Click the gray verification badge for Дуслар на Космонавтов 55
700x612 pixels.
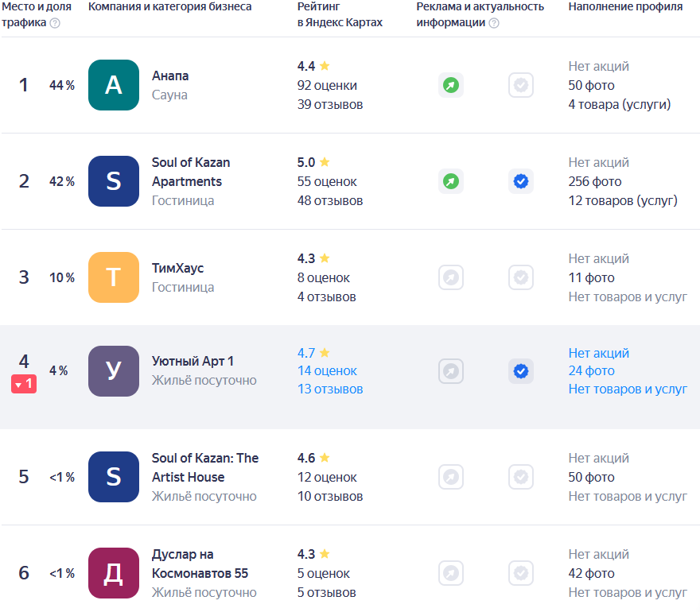tap(521, 573)
